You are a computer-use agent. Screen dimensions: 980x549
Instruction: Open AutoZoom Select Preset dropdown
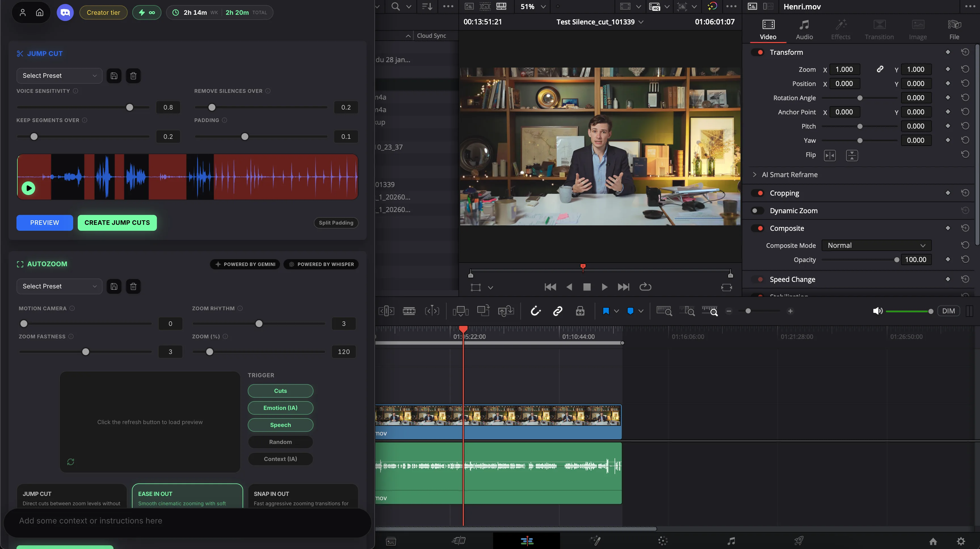coord(59,286)
